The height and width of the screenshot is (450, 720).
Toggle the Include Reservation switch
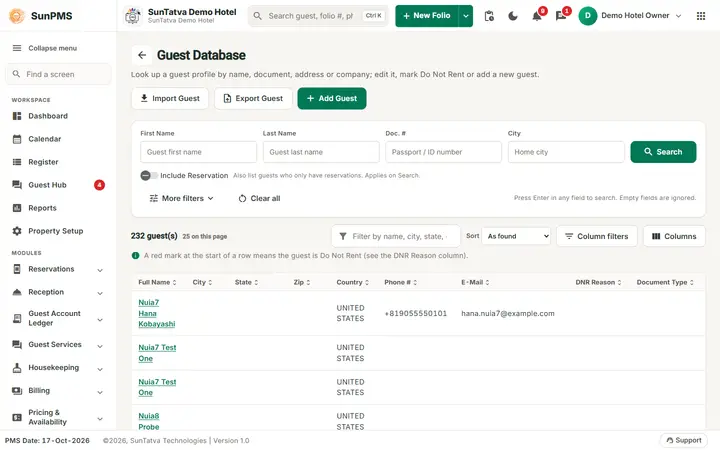click(x=149, y=175)
